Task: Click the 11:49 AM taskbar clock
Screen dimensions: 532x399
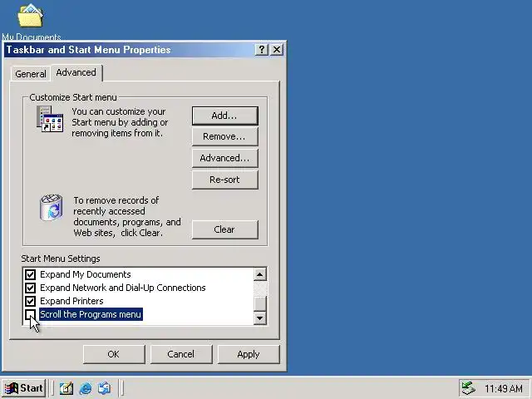Action: (504, 388)
